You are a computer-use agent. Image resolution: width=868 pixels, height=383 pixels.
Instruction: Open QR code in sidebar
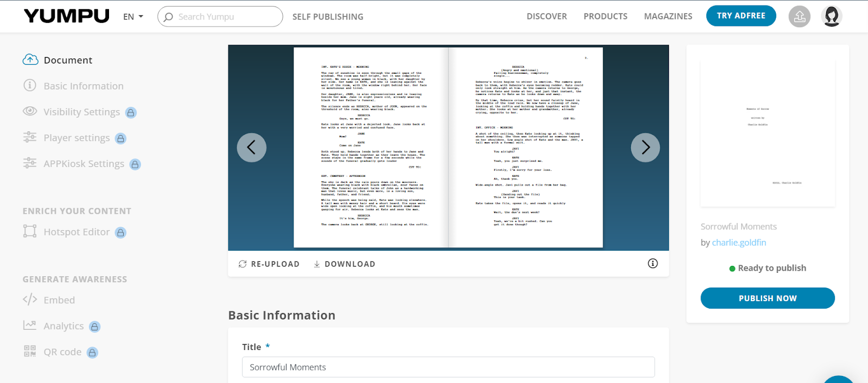click(x=63, y=352)
